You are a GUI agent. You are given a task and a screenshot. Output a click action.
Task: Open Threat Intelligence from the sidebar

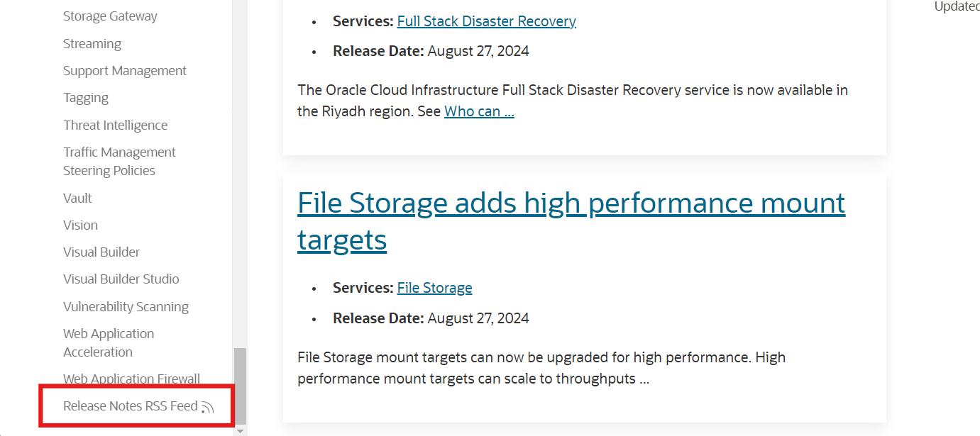click(x=116, y=125)
